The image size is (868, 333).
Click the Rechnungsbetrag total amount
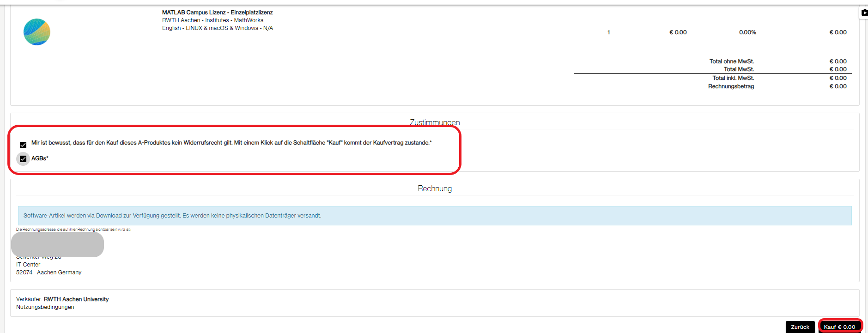click(x=838, y=86)
